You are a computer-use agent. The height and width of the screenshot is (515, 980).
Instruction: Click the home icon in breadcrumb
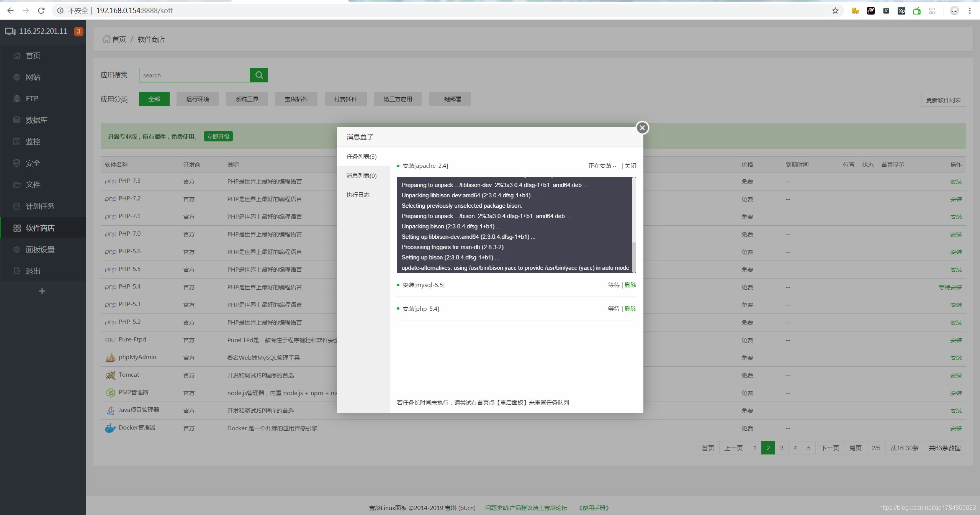click(x=106, y=39)
